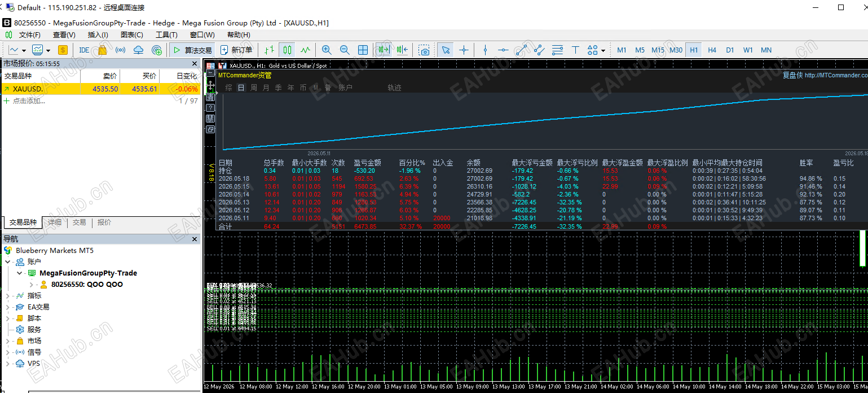The height and width of the screenshot is (393, 868).
Task: Create a new order with 新订单
Action: pyautogui.click(x=237, y=50)
